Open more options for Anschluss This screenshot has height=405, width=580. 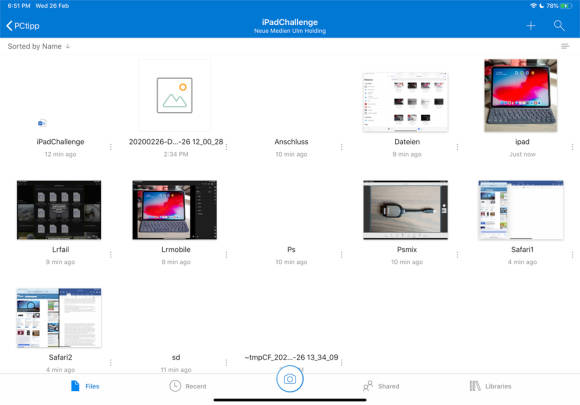(341, 147)
